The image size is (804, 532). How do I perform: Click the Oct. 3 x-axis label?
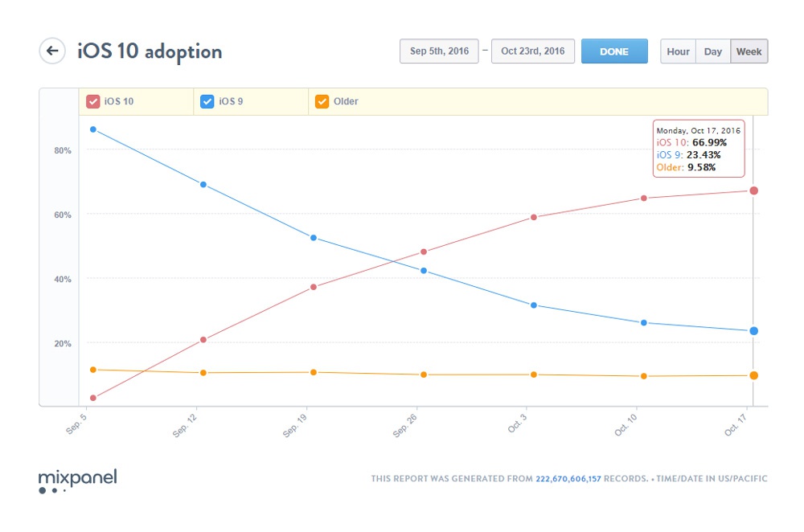(517, 424)
